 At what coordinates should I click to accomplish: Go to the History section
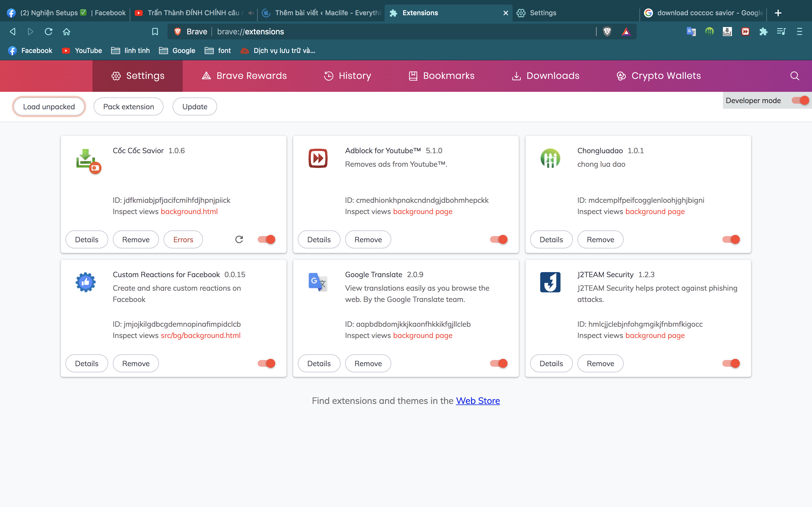[x=348, y=76]
